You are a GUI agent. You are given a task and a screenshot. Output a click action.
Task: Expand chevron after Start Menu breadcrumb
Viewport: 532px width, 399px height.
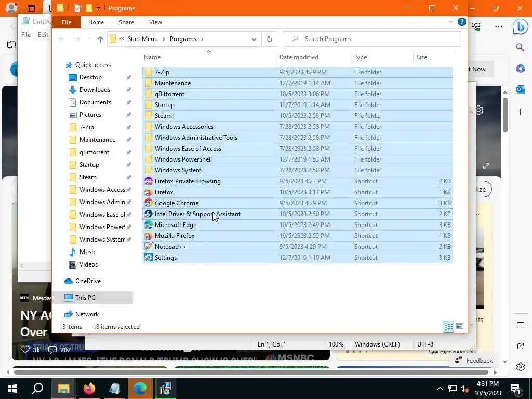pyautogui.click(x=164, y=39)
